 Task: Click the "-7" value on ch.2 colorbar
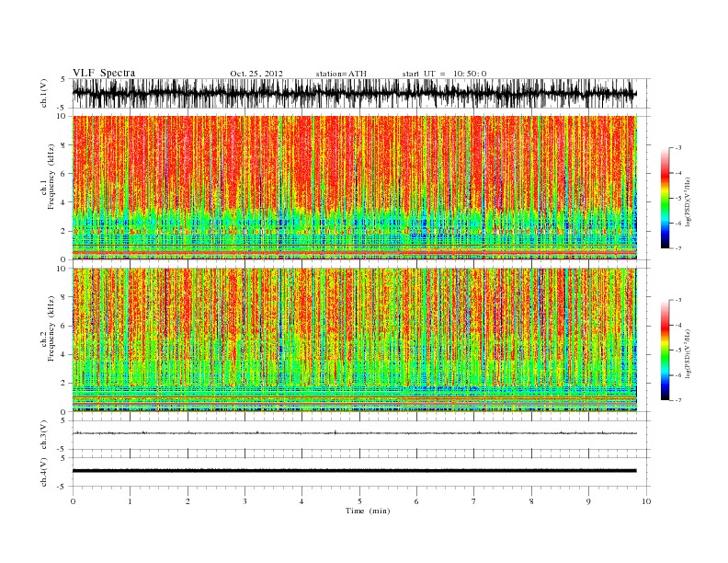(x=678, y=400)
